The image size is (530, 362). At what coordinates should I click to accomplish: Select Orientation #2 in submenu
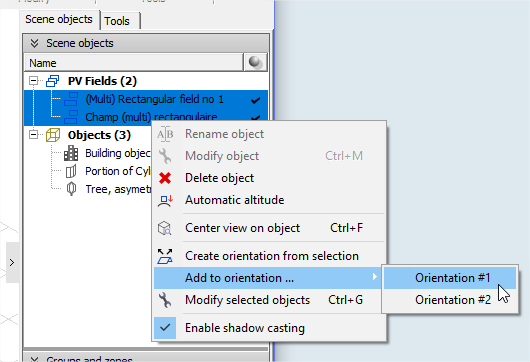[450, 300]
